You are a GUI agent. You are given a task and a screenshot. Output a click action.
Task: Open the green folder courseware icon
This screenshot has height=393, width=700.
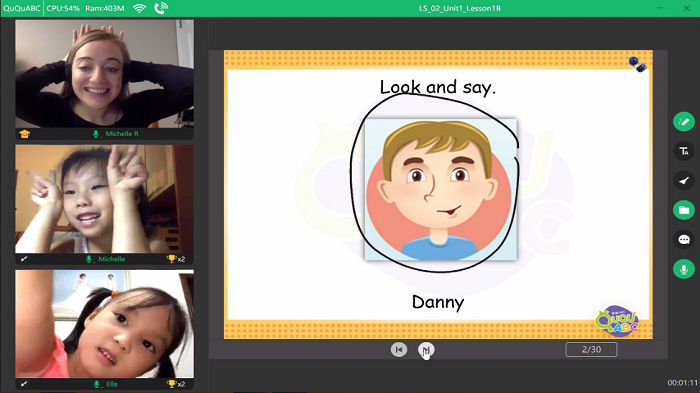[683, 210]
